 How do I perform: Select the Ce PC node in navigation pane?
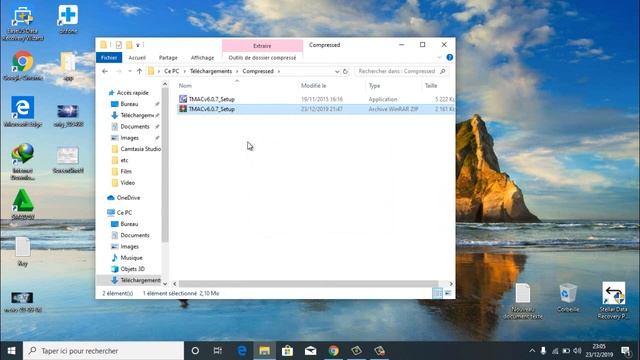(x=124, y=213)
